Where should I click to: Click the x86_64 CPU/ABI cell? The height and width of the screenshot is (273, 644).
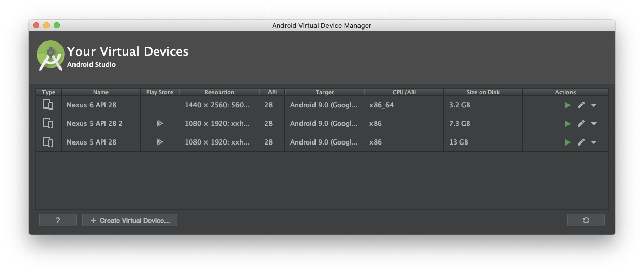[x=380, y=105]
